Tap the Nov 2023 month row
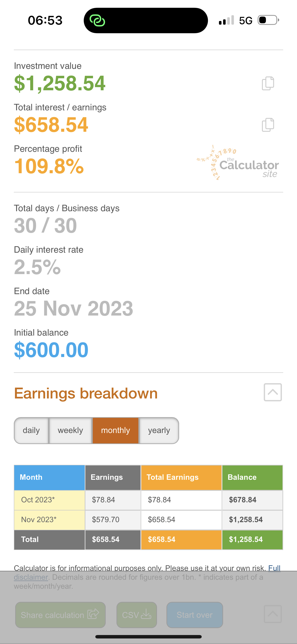The image size is (297, 644). tap(49, 519)
